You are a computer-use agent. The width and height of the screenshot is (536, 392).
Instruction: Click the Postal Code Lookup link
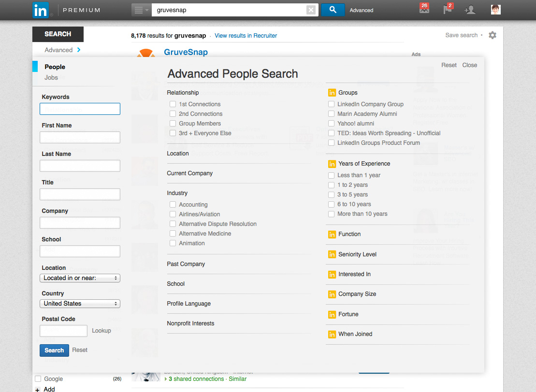[101, 331]
